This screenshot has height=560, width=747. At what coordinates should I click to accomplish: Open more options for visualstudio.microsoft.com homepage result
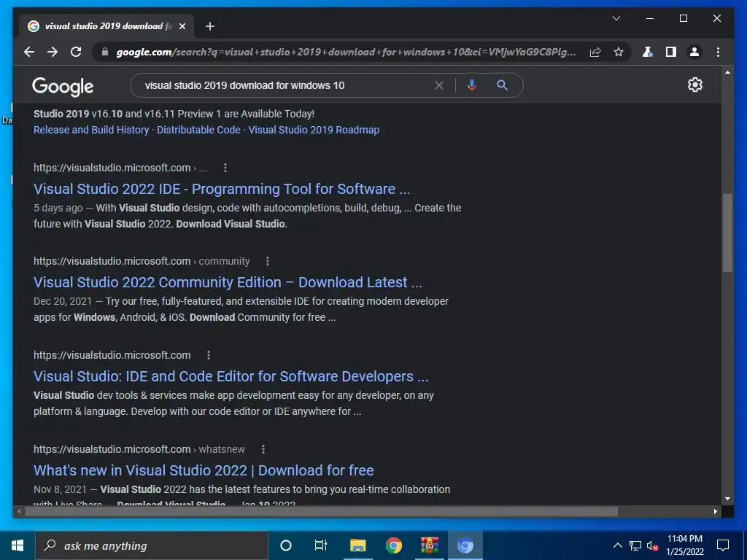(x=209, y=355)
